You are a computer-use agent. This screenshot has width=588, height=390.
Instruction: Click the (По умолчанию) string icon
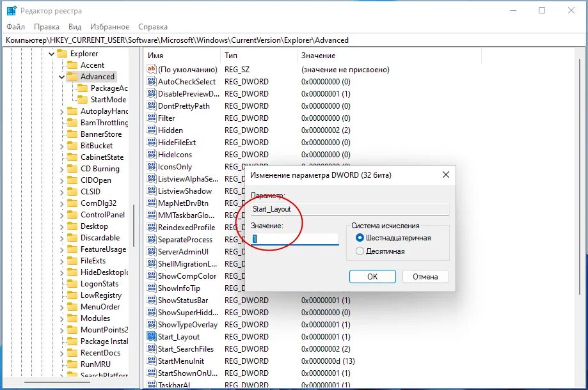click(x=152, y=69)
